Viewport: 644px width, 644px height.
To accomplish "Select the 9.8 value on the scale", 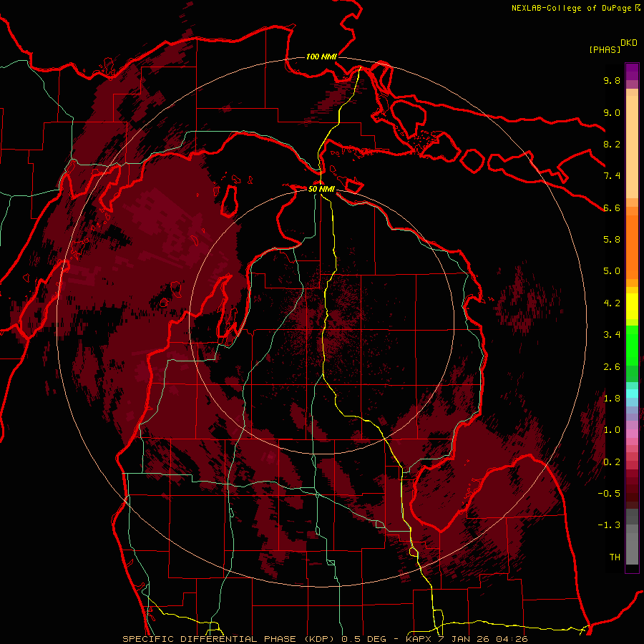I will coord(612,80).
